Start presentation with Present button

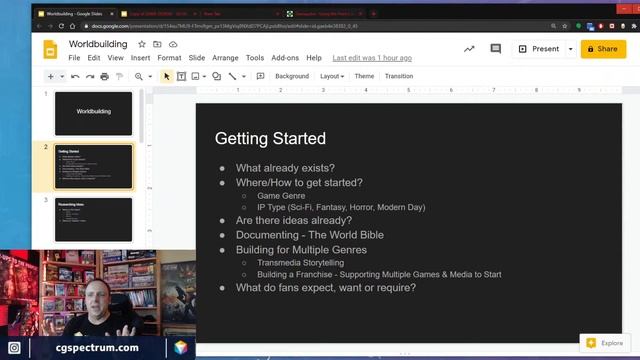point(539,49)
